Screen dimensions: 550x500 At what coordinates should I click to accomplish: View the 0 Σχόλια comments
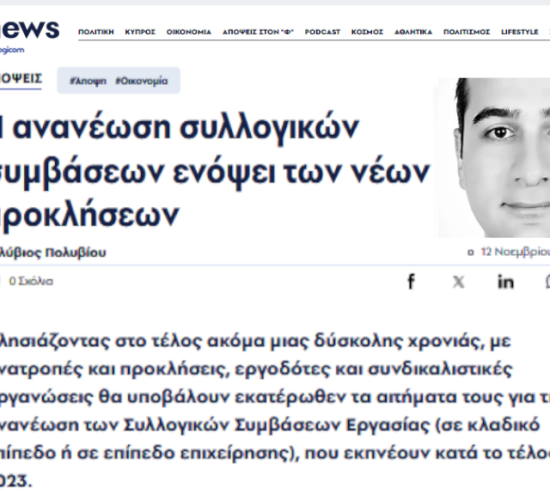31,281
